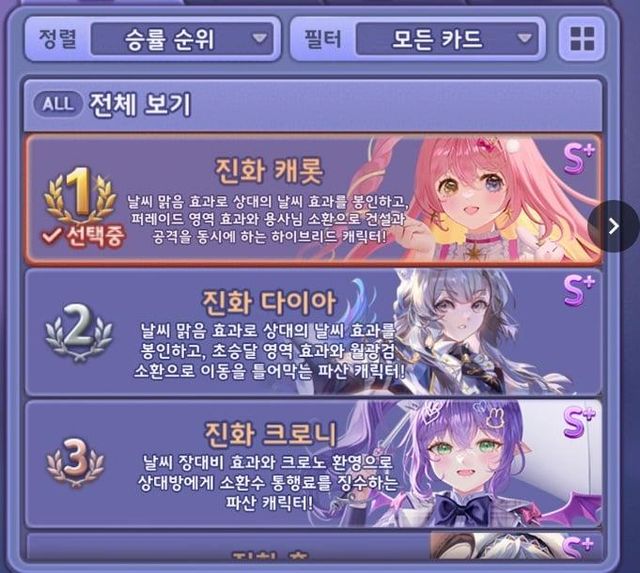Open the 승률 순위 sort dropdown
This screenshot has height=573, width=640.
(x=182, y=39)
